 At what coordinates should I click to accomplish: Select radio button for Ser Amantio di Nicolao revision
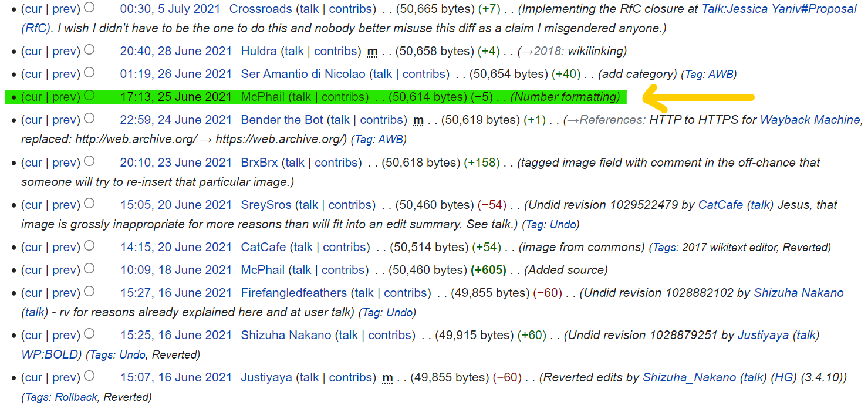(89, 73)
